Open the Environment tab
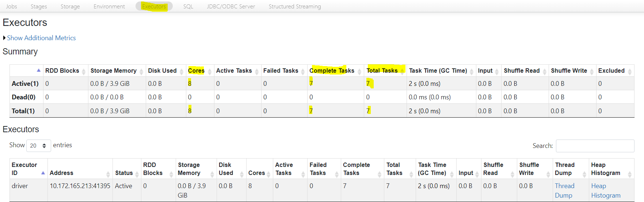 click(x=109, y=7)
